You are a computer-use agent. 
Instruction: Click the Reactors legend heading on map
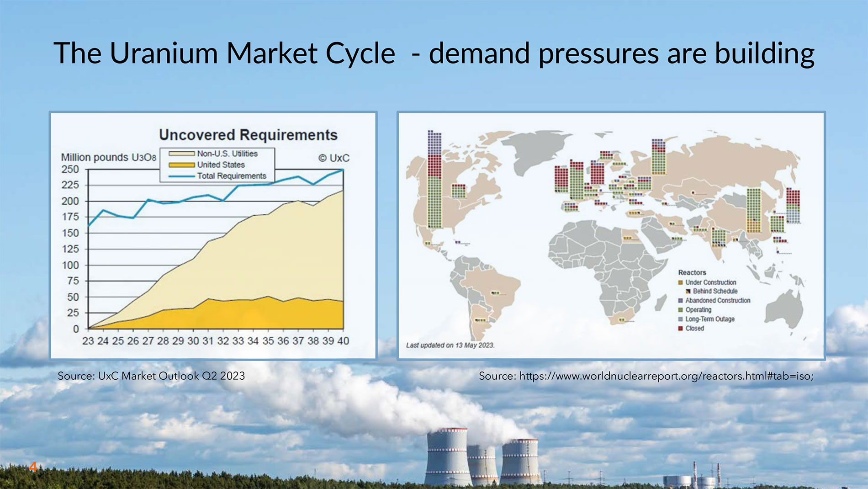coord(692,272)
